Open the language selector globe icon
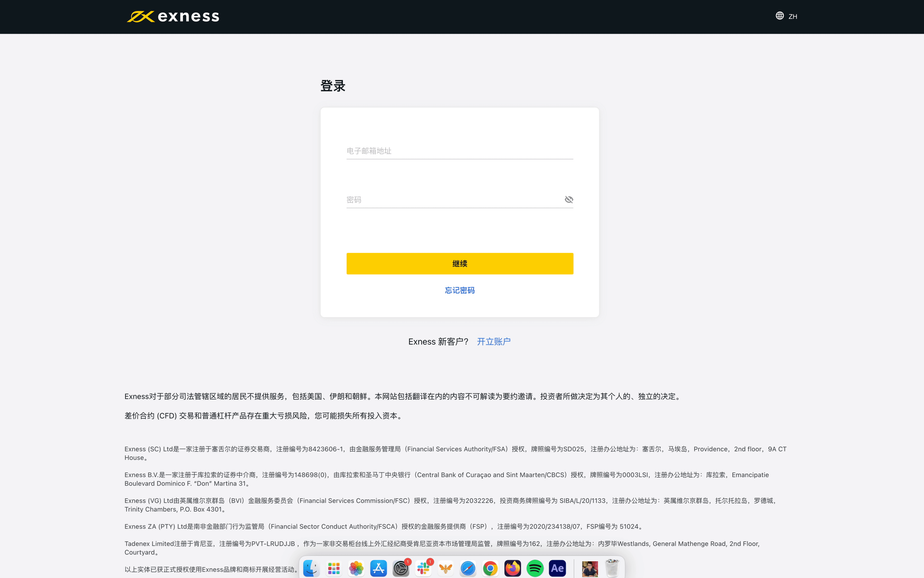924x578 pixels. tap(780, 16)
